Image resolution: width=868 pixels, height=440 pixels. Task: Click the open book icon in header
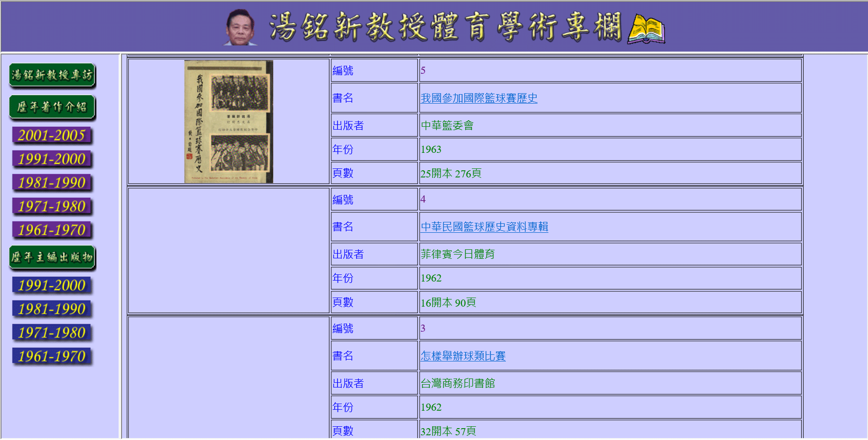point(646,29)
